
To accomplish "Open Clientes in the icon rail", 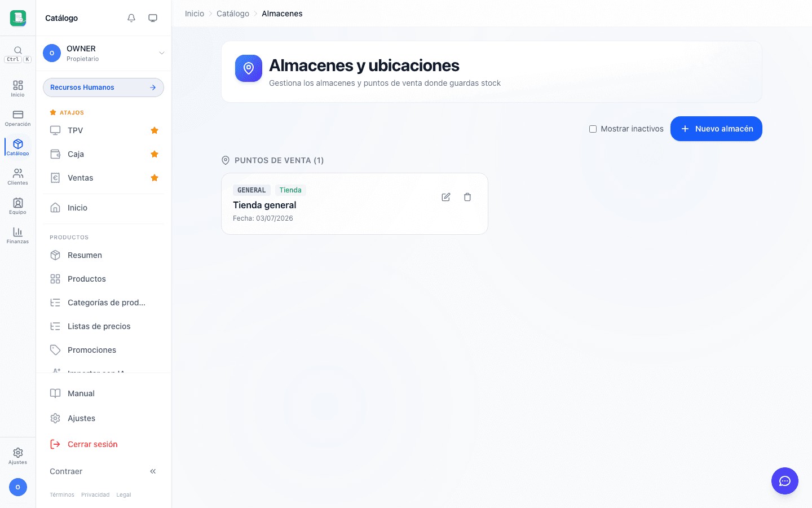I will (18, 177).
